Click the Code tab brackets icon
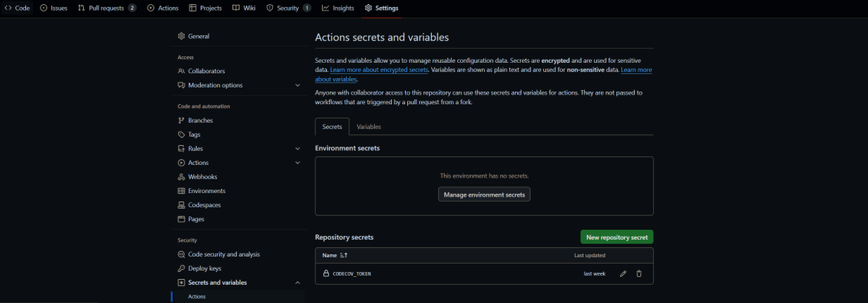Screen dimensions: 868x303 point(8,8)
